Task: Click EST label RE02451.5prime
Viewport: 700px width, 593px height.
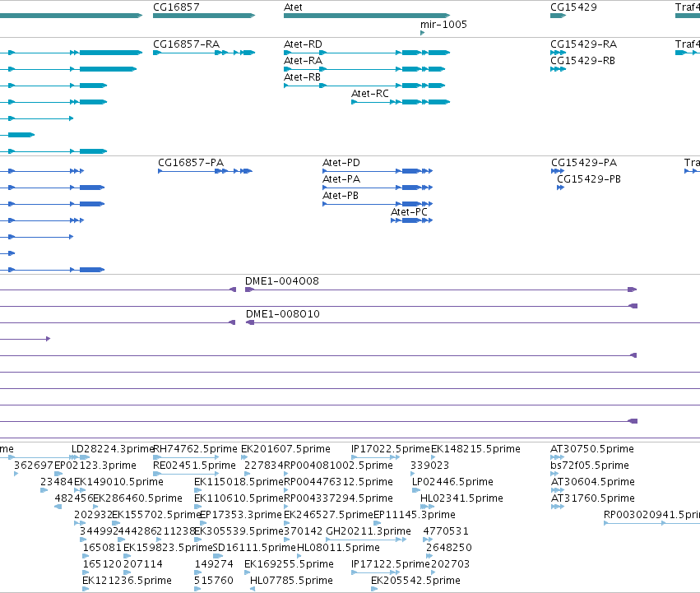Action: [x=194, y=466]
